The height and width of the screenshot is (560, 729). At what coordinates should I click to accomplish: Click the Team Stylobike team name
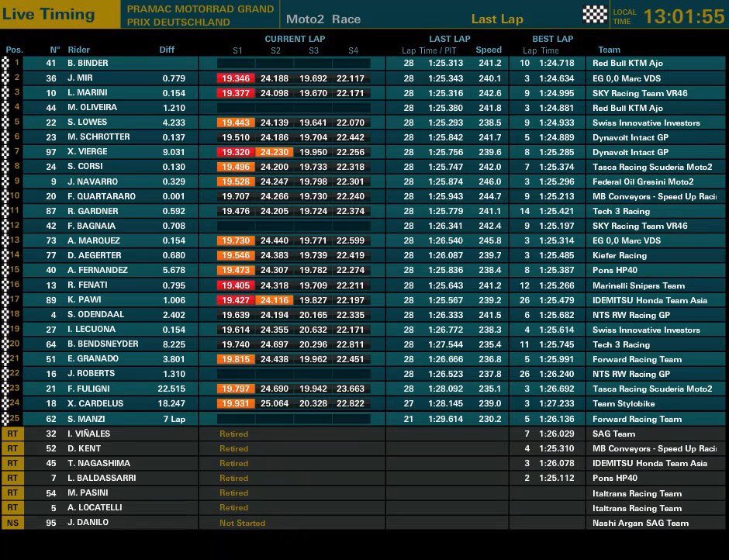(624, 404)
